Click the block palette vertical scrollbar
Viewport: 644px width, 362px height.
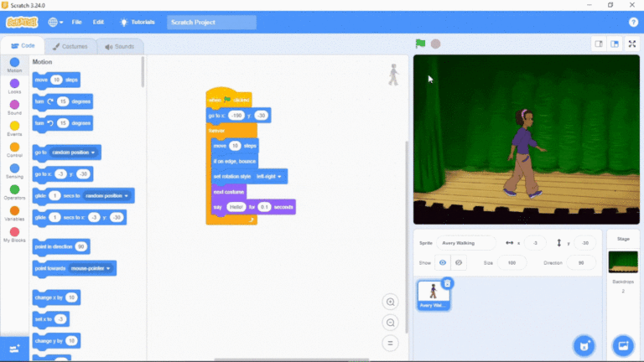(143, 72)
